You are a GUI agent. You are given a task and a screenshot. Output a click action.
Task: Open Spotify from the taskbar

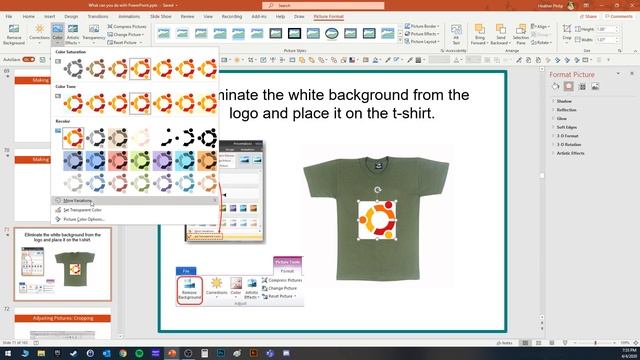[139, 353]
